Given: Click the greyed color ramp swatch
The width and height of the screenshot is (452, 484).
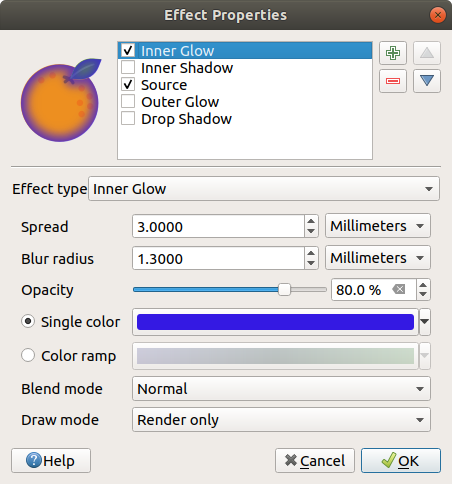Looking at the screenshot, I should tap(275, 356).
